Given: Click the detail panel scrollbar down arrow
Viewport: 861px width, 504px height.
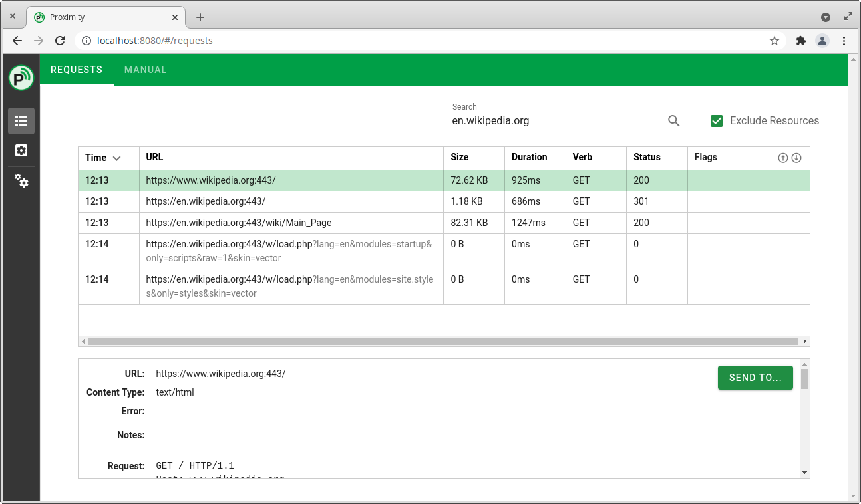Looking at the screenshot, I should [x=804, y=473].
